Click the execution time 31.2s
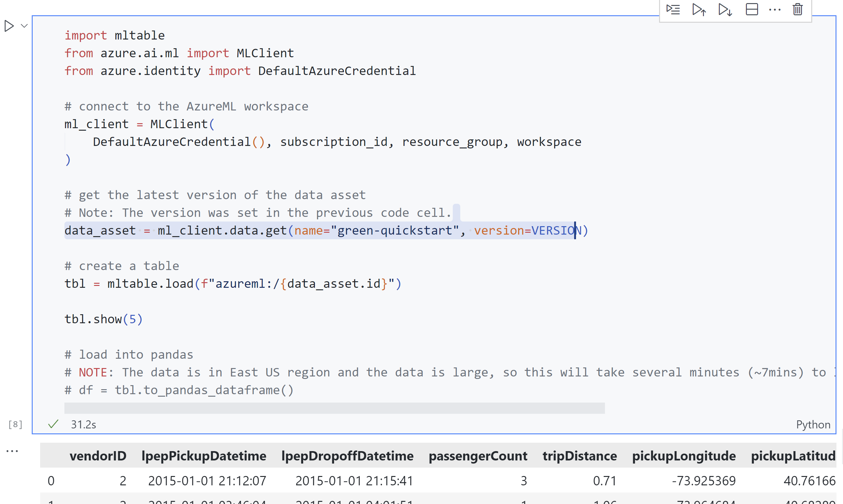 click(x=83, y=425)
